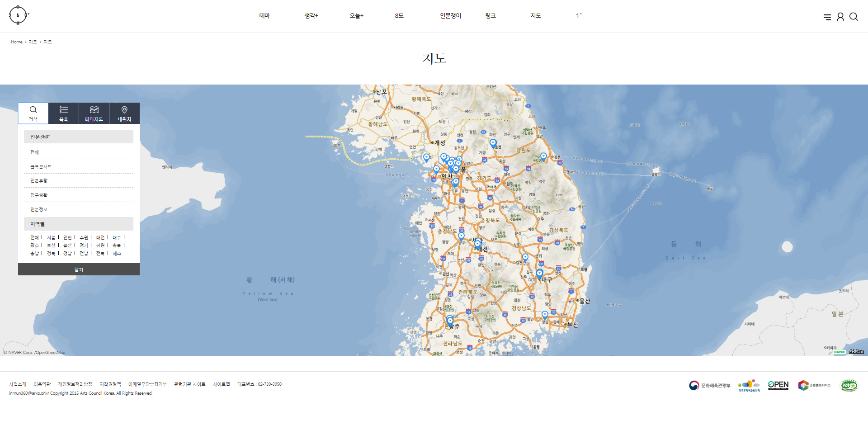Select the map marker at 광주

[x=450, y=321]
